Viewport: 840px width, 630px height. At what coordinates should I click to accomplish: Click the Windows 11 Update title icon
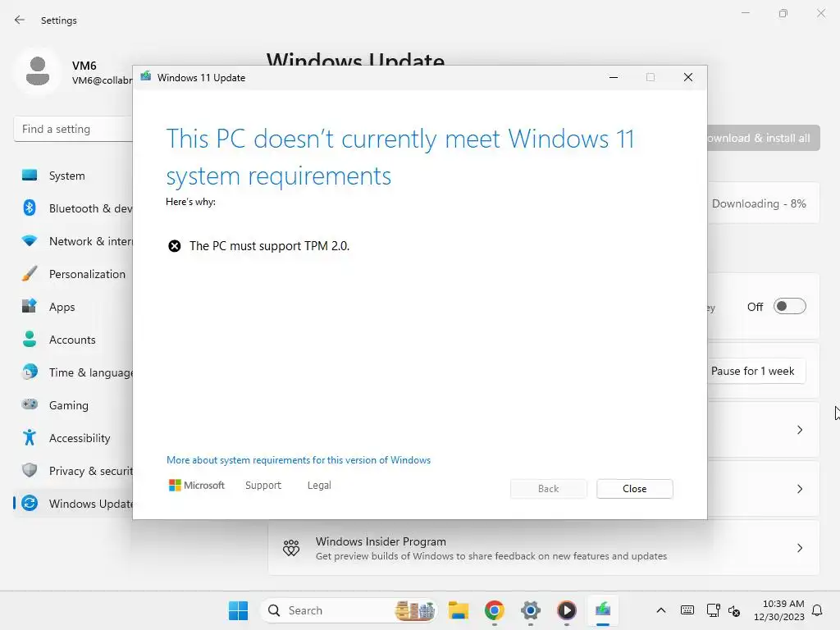(146, 76)
